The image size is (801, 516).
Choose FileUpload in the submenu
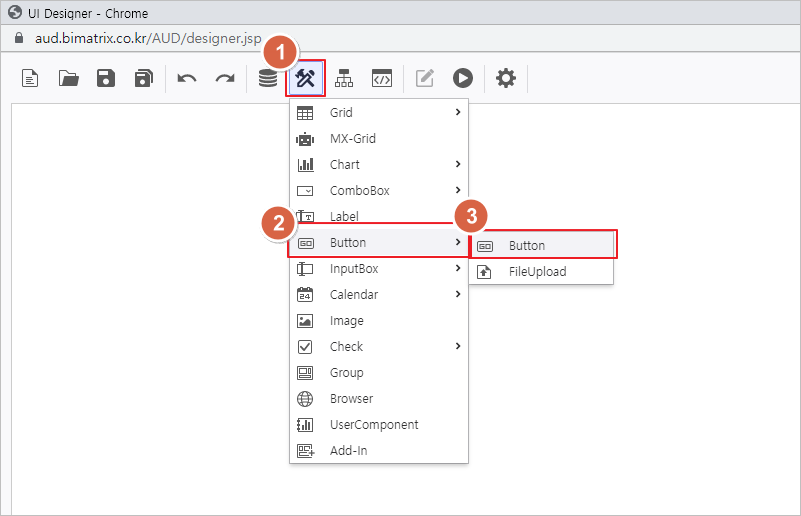click(537, 272)
